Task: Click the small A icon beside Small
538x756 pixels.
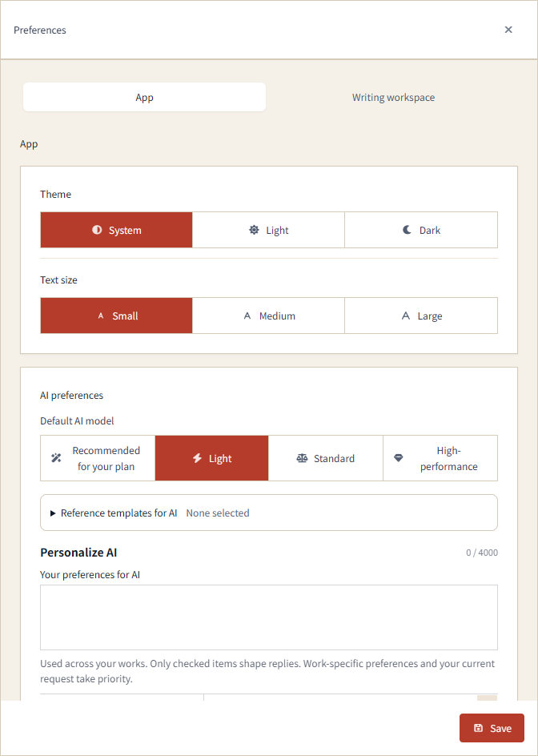Action: click(x=101, y=316)
